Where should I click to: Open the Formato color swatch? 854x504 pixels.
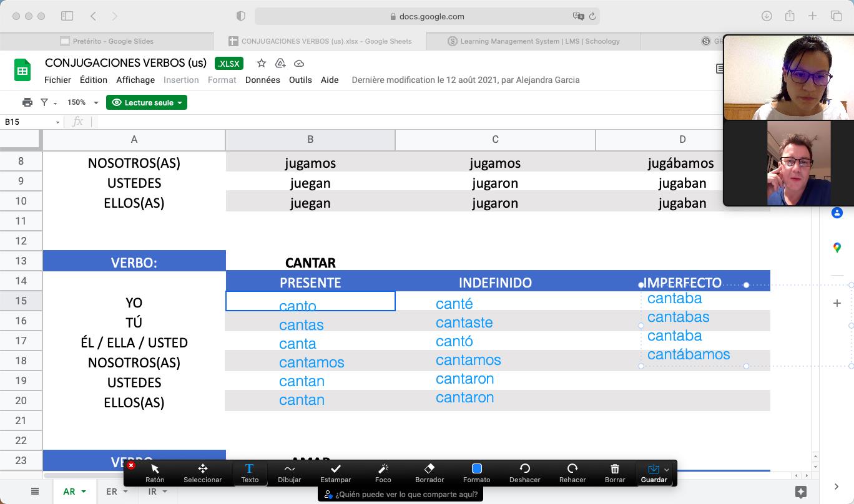476,472
